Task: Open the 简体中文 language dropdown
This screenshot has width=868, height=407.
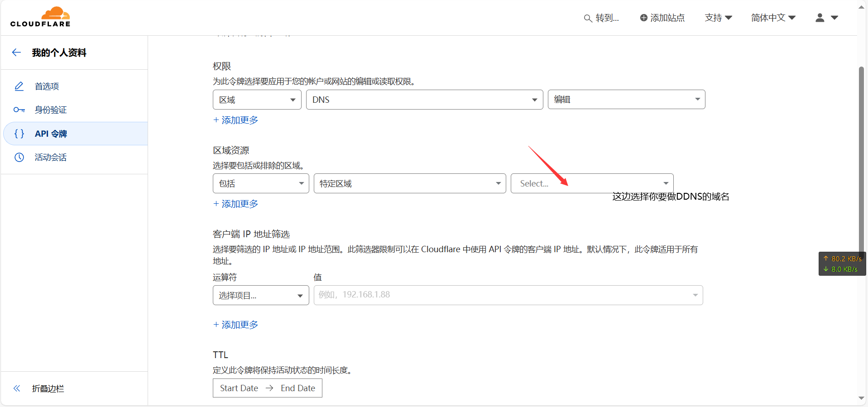Action: [773, 18]
